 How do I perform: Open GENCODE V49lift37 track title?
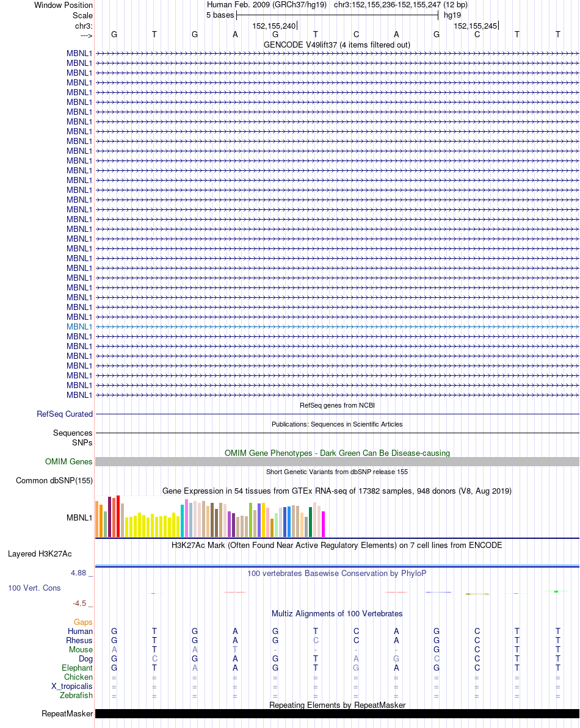336,45
